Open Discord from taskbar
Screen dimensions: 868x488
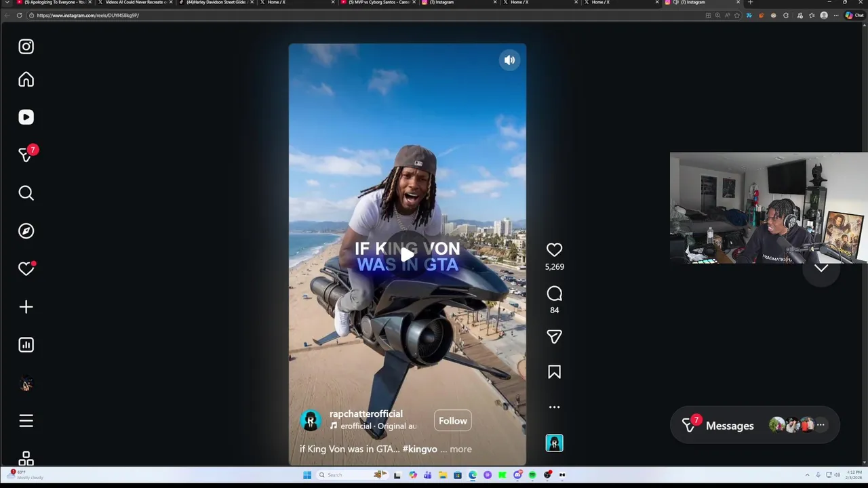tap(517, 475)
